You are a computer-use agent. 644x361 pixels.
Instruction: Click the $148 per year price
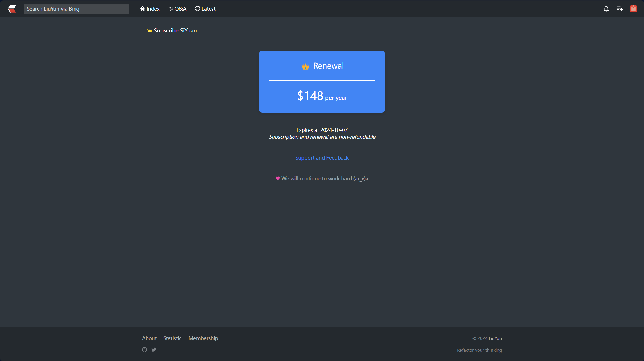click(x=322, y=96)
